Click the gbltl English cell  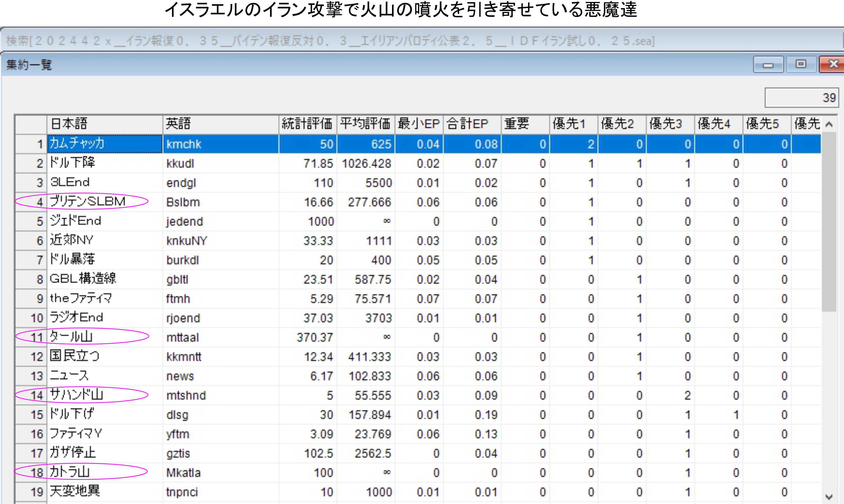coord(221,280)
